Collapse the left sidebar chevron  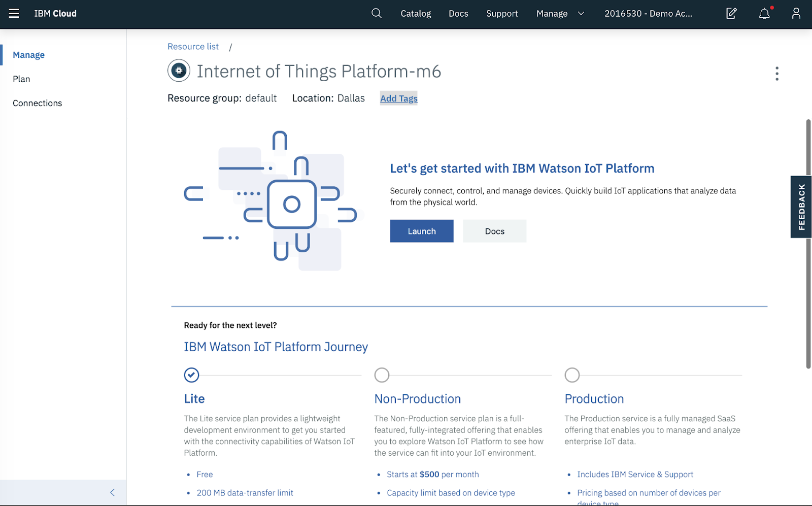click(x=113, y=492)
